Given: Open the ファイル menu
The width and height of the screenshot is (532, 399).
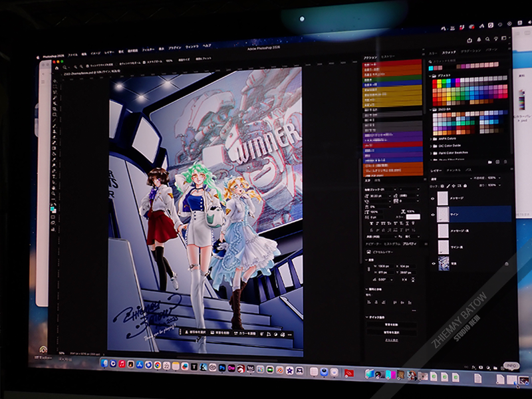Looking at the screenshot, I should pos(72,55).
